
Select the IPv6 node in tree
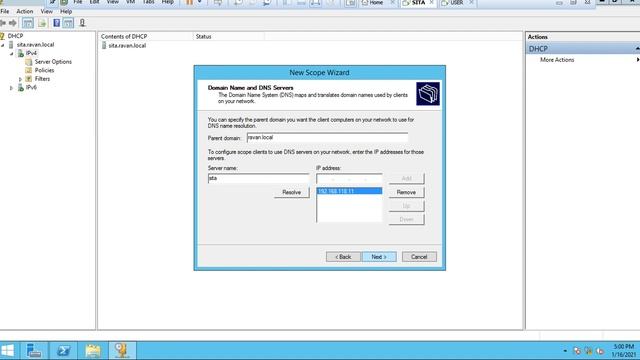pyautogui.click(x=31, y=87)
